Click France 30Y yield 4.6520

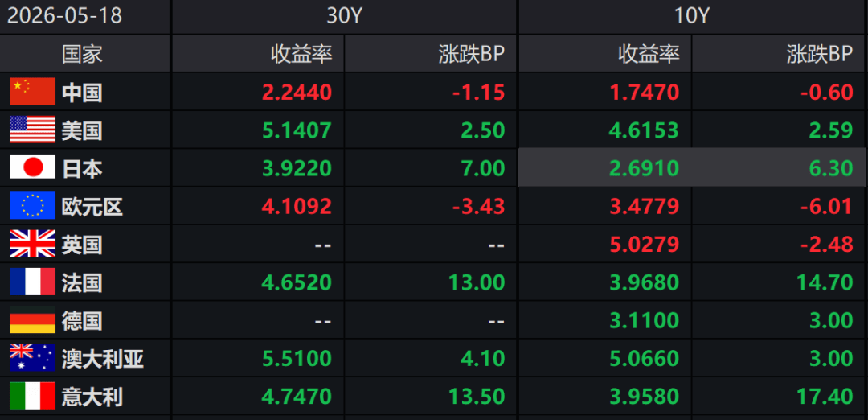tap(297, 282)
